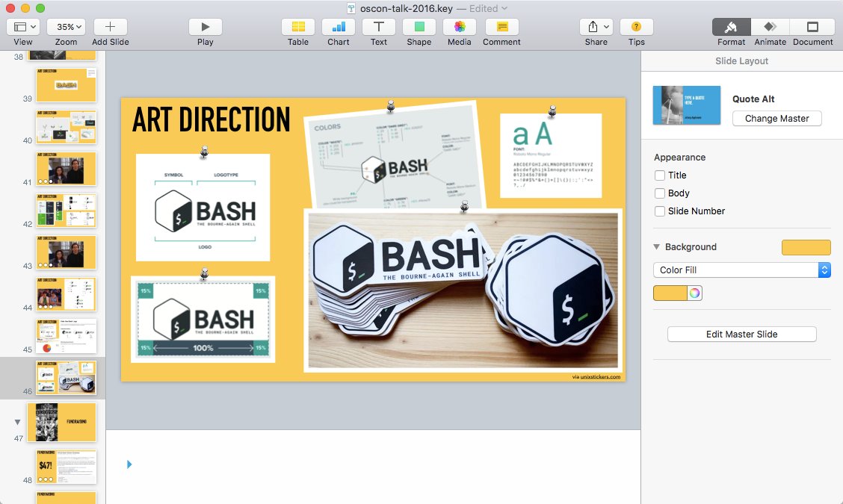The height and width of the screenshot is (504, 843).
Task: Select slide 41 thumbnail
Action: coord(66,169)
